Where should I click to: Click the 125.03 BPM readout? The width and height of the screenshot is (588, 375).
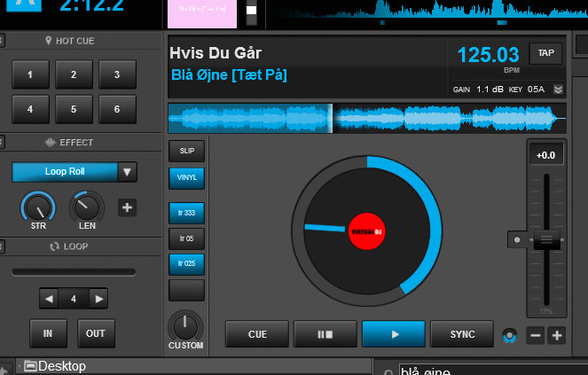(489, 55)
